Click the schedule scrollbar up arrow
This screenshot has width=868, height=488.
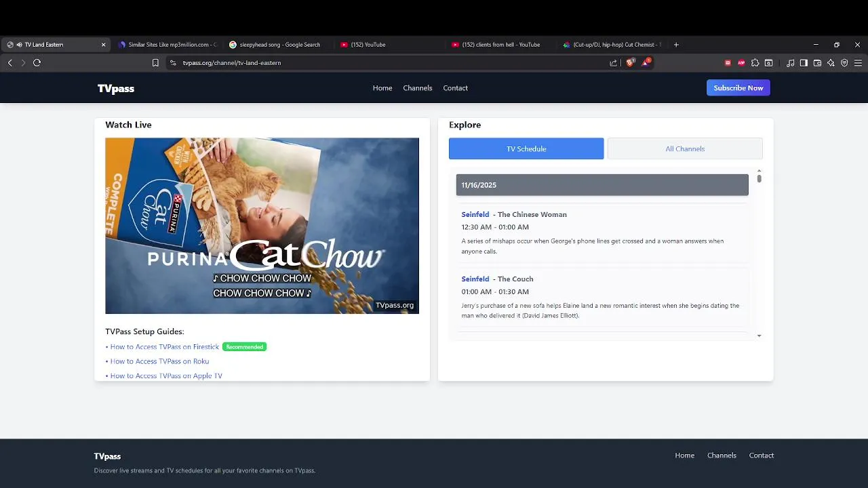click(759, 171)
